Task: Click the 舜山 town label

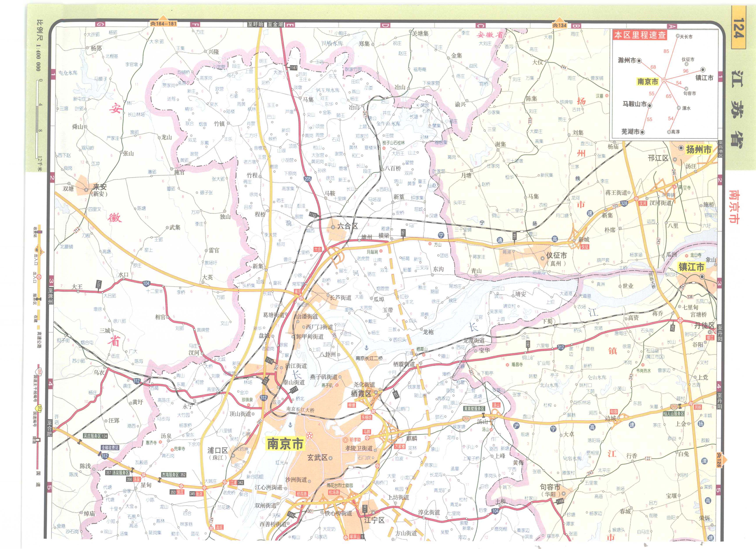Action: (x=78, y=127)
